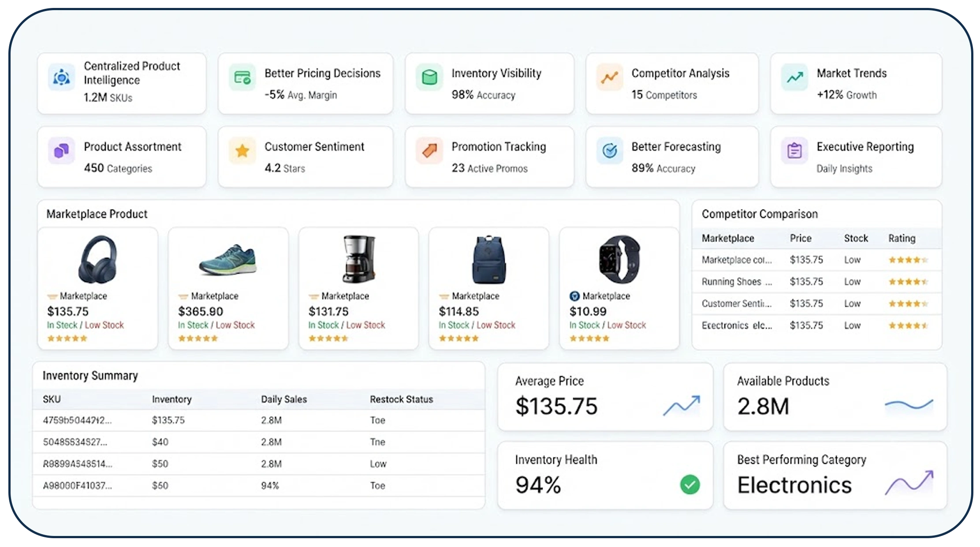Viewport: 980px width, 547px height.
Task: Select the SKU row 50485534527...
Action: coord(259,442)
